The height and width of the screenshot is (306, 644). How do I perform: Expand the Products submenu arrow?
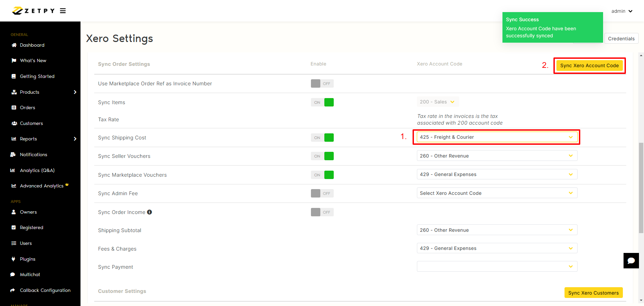[75, 92]
